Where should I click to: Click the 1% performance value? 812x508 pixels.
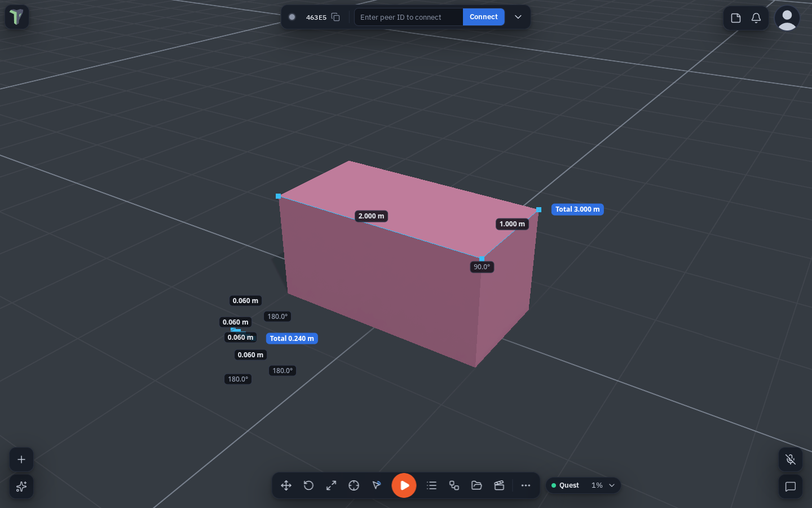[x=597, y=485]
